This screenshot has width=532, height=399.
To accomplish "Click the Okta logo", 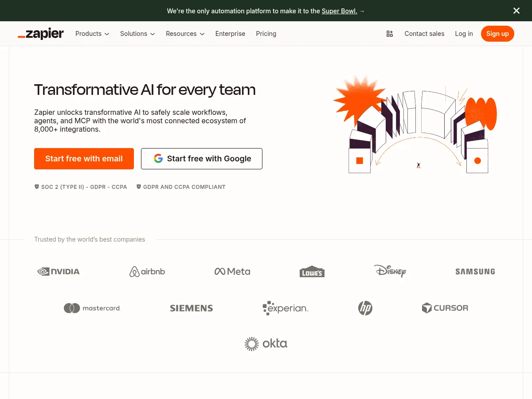I will [266, 344].
